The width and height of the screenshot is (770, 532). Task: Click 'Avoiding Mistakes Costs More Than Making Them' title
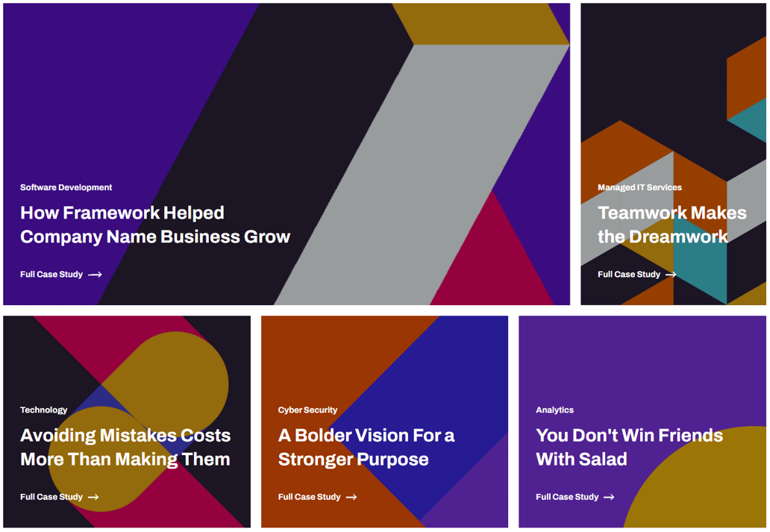pos(125,447)
